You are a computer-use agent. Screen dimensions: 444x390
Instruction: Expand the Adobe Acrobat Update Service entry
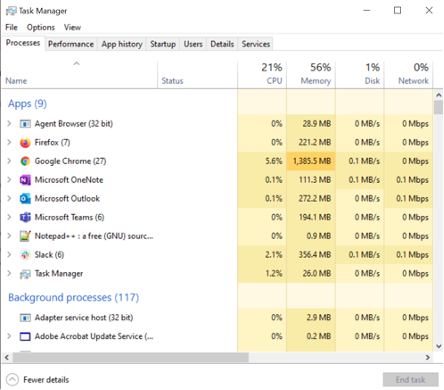click(9, 336)
